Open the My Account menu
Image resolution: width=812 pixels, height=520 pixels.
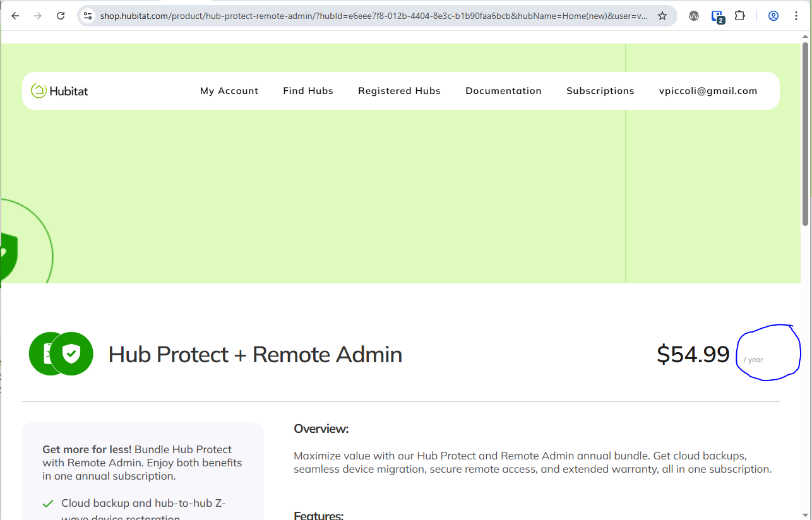(229, 90)
